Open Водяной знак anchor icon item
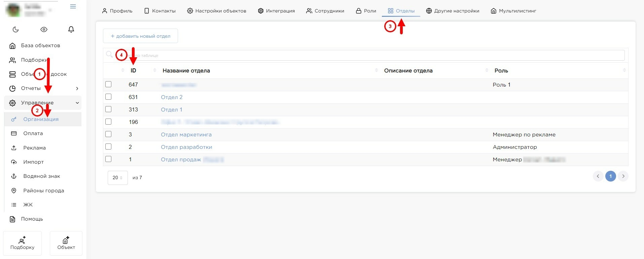644x259 pixels. (x=14, y=176)
